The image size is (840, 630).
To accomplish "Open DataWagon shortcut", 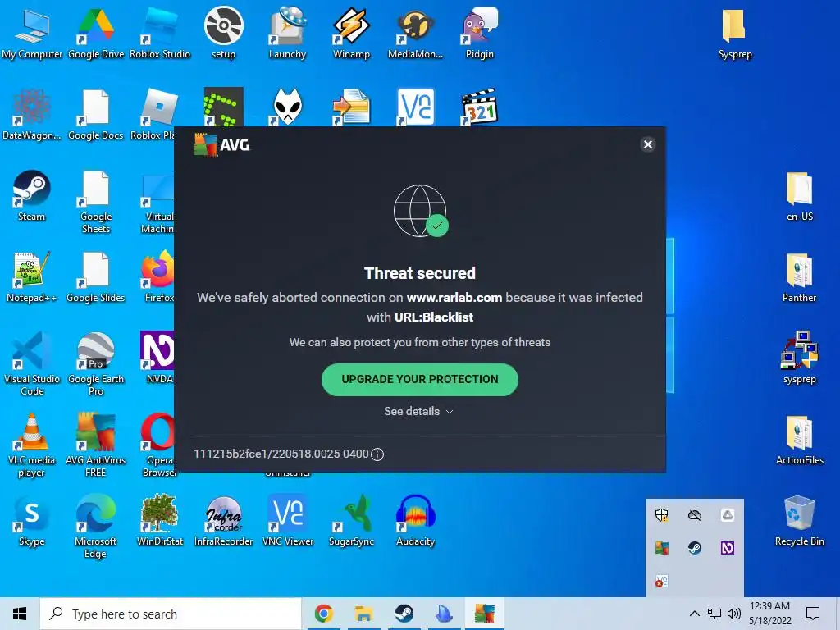I will (x=32, y=115).
